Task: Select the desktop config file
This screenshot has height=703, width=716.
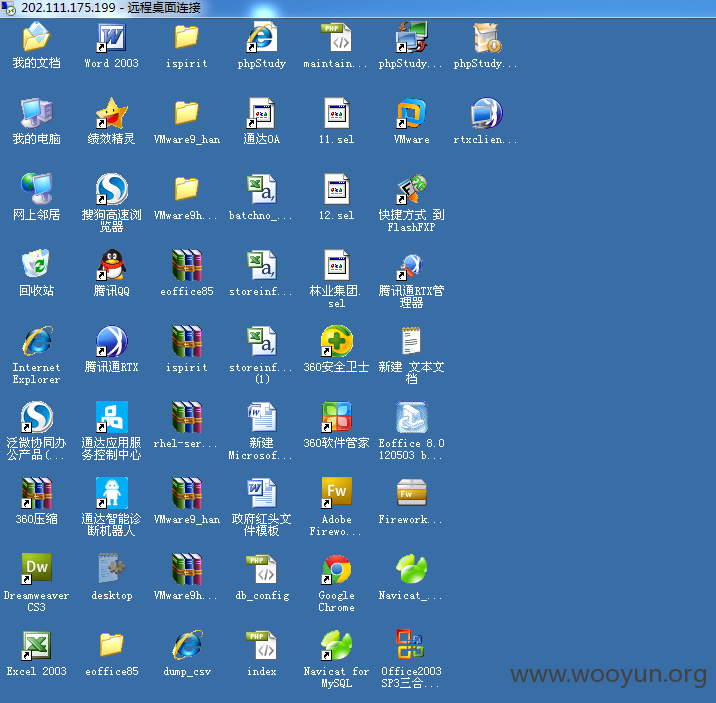Action: [111, 567]
